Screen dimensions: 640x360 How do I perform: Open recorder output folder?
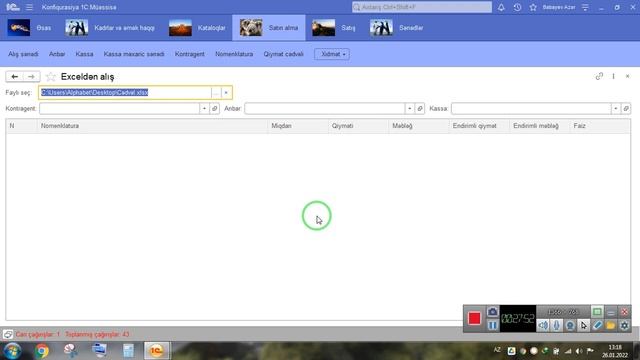pos(611,325)
